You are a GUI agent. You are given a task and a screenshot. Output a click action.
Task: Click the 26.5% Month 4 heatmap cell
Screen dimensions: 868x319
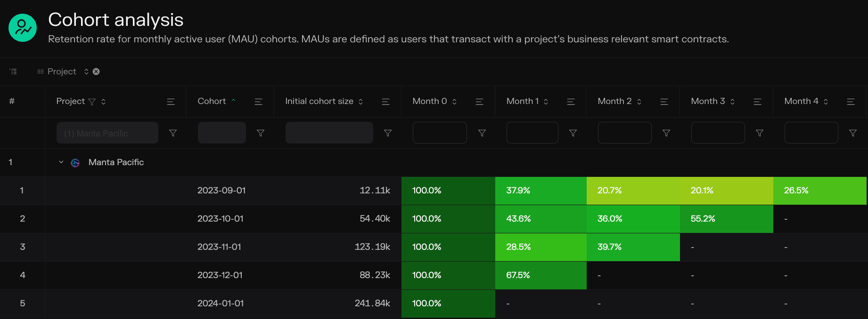(819, 191)
